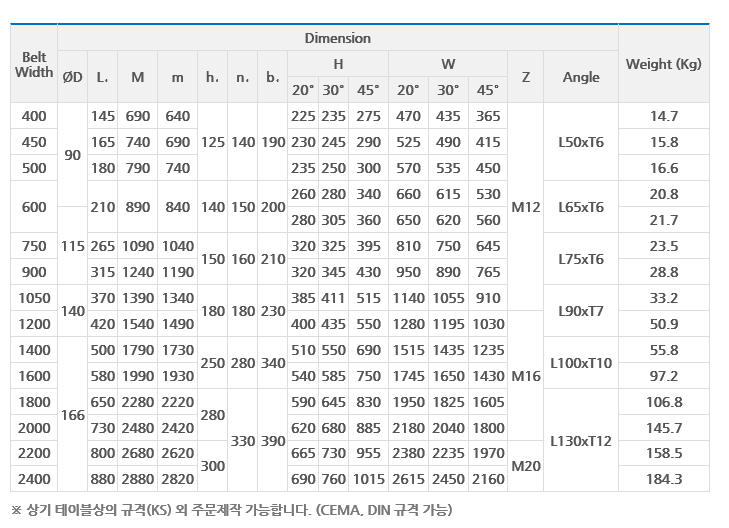Select weight value "28.8"
Screen dimensions: 729x528
pos(663,272)
